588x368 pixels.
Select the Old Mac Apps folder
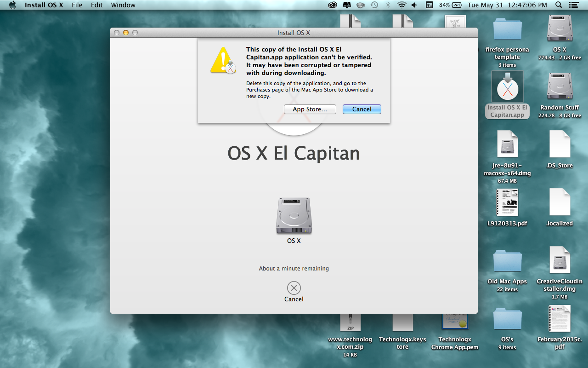pyautogui.click(x=507, y=261)
